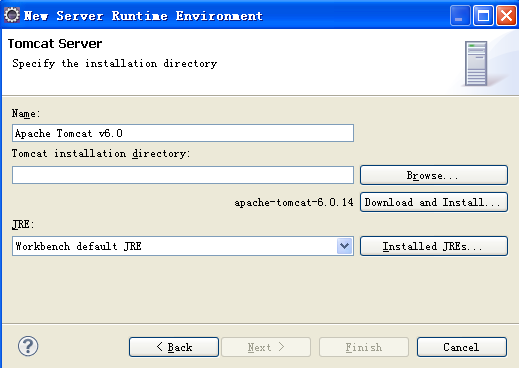Minimize the dialog window
The width and height of the screenshot is (519, 368).
point(460,15)
